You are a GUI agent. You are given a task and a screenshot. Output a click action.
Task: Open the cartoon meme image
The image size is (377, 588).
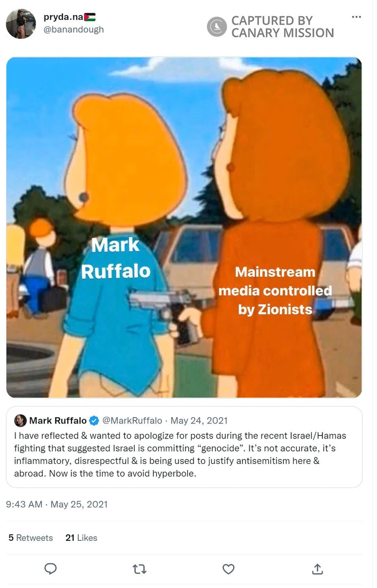click(x=184, y=227)
